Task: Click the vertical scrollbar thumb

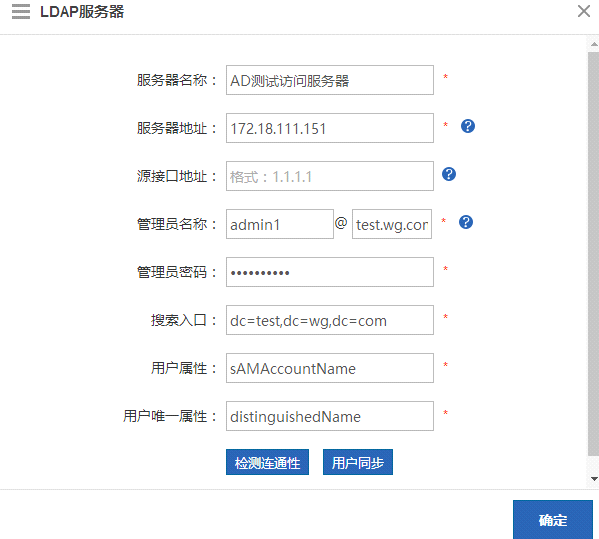Action: 593,254
